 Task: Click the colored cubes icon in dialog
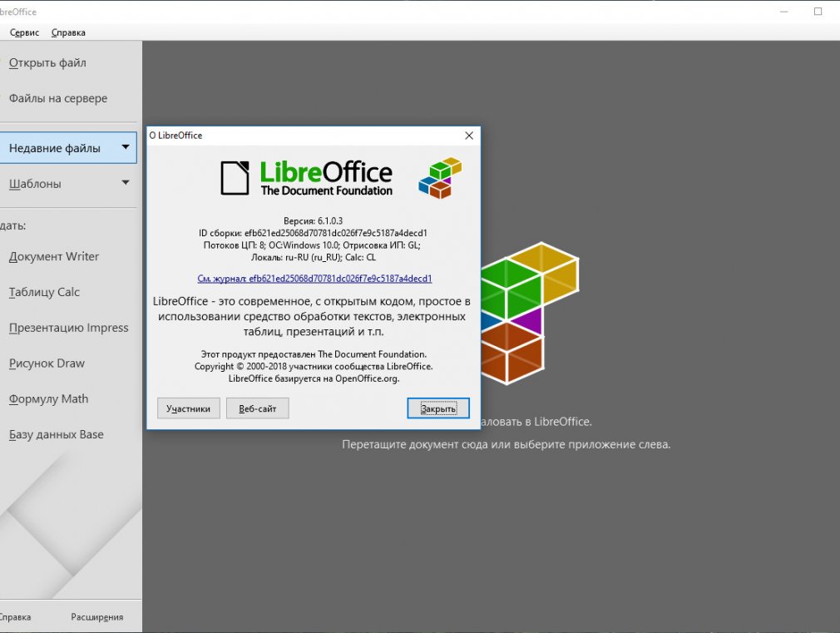pos(440,178)
